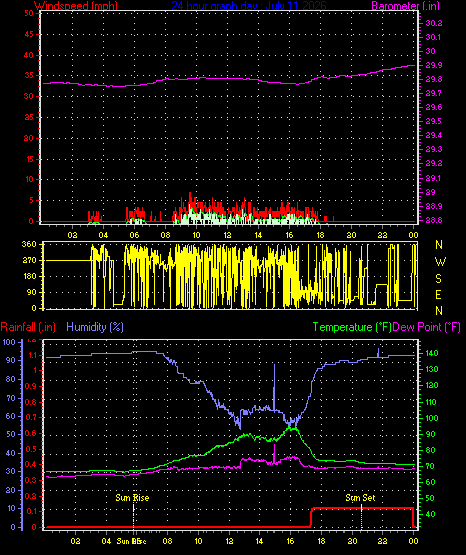Click the 120 value on temperature axis
The width and height of the screenshot is (466, 555).
(x=432, y=385)
